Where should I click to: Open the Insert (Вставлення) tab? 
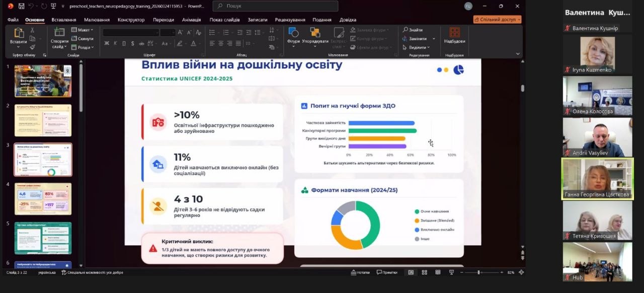(64, 20)
